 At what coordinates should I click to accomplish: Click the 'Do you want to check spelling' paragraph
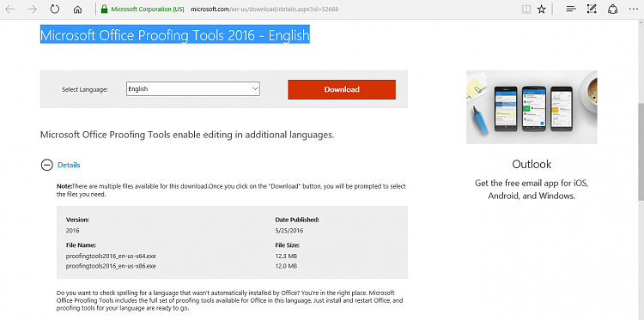[229, 301]
